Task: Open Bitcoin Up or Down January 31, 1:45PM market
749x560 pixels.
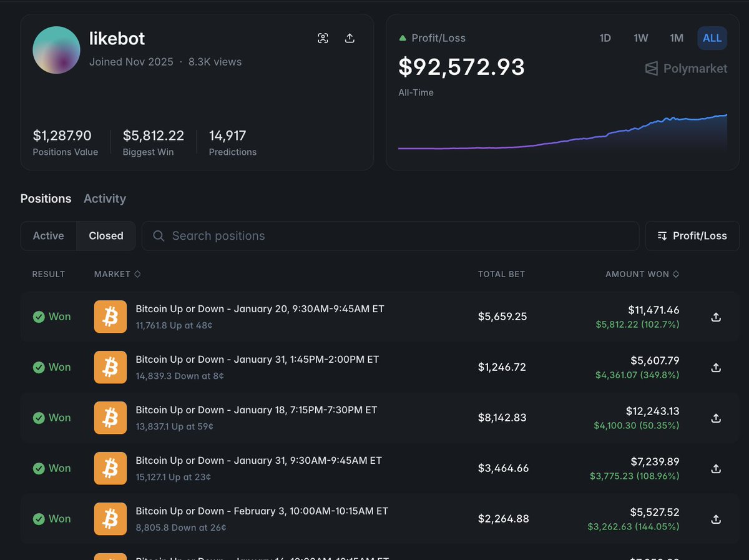Action: (257, 360)
